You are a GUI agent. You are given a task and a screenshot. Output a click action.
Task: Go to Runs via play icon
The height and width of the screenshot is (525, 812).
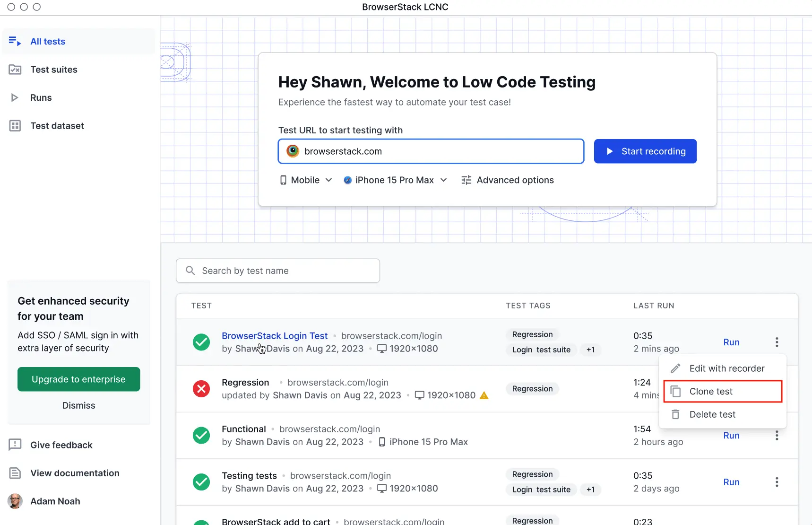(15, 98)
